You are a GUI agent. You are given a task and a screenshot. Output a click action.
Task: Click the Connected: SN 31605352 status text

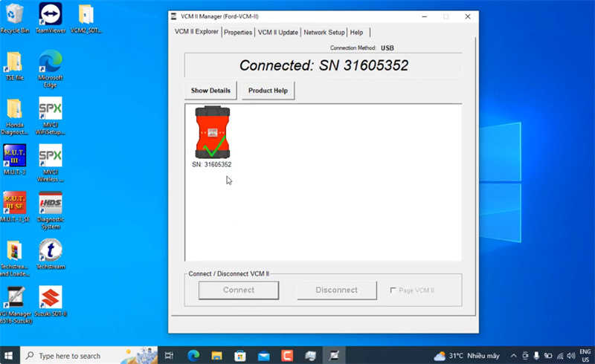tap(324, 65)
